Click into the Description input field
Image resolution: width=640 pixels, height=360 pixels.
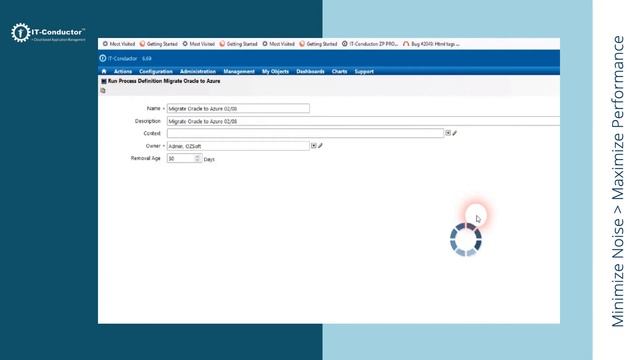click(363, 121)
